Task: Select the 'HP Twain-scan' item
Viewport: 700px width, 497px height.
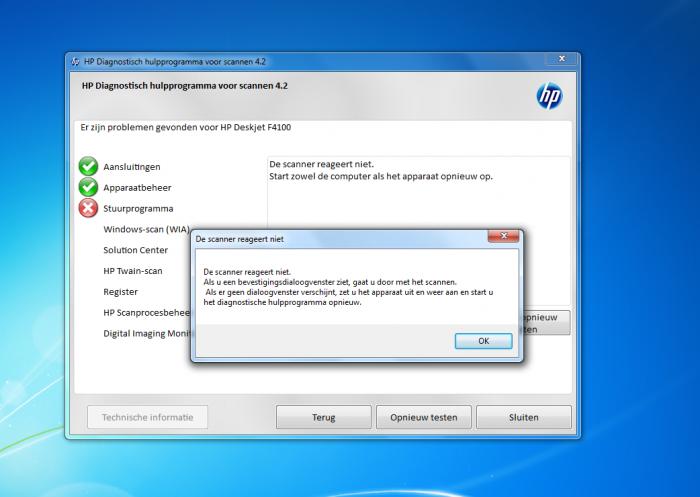Action: click(133, 271)
